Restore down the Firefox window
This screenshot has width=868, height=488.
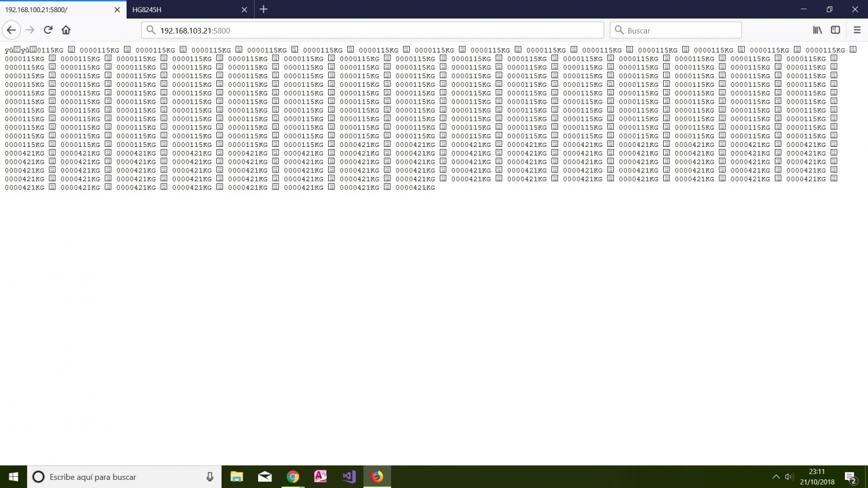(829, 9)
